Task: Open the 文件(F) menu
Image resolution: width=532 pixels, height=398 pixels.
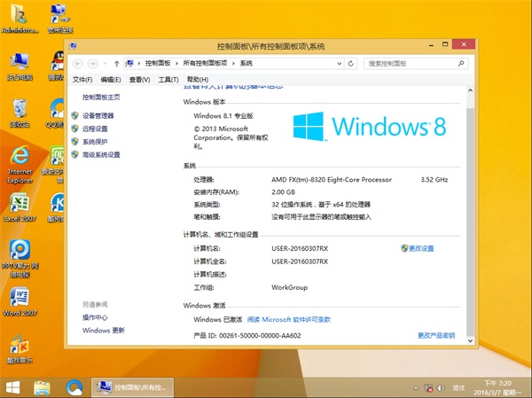Action: click(x=82, y=80)
